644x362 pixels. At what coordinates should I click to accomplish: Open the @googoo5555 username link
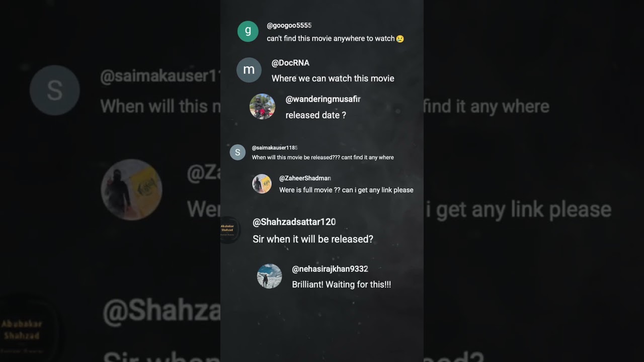coord(289,25)
